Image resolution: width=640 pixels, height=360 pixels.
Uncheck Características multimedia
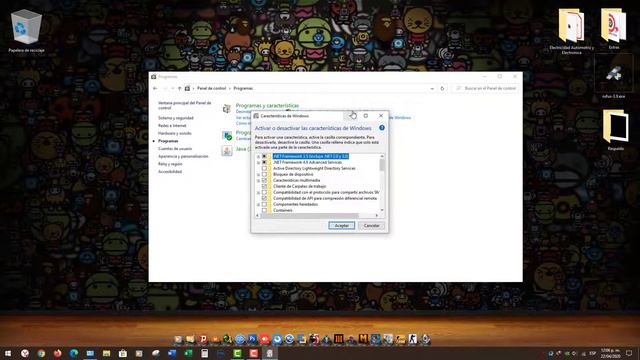pyautogui.click(x=264, y=180)
